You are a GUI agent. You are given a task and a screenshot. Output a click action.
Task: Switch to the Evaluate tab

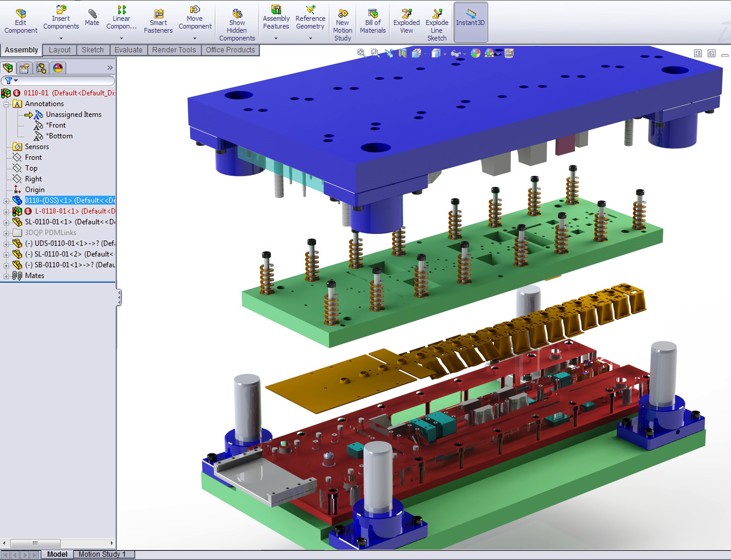128,50
